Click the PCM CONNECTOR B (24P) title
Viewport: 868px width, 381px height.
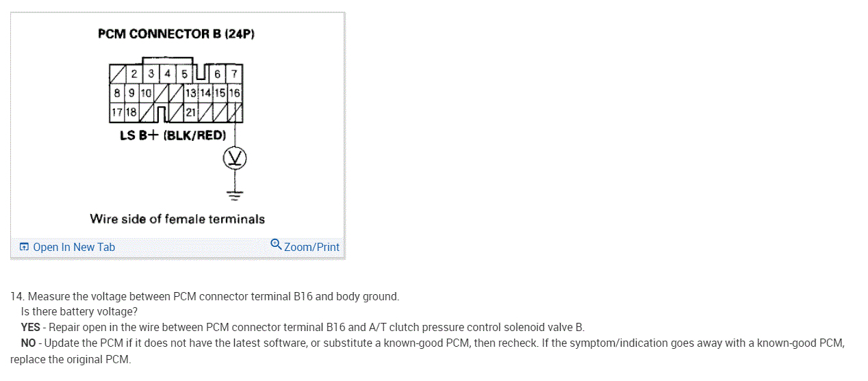point(176,34)
